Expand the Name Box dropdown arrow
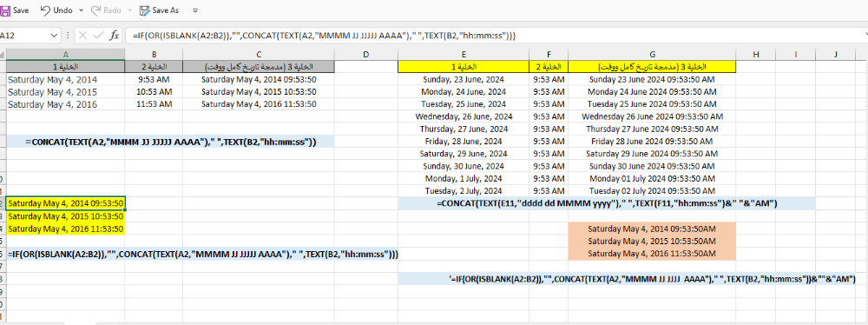Image resolution: width=868 pixels, height=325 pixels. point(54,36)
